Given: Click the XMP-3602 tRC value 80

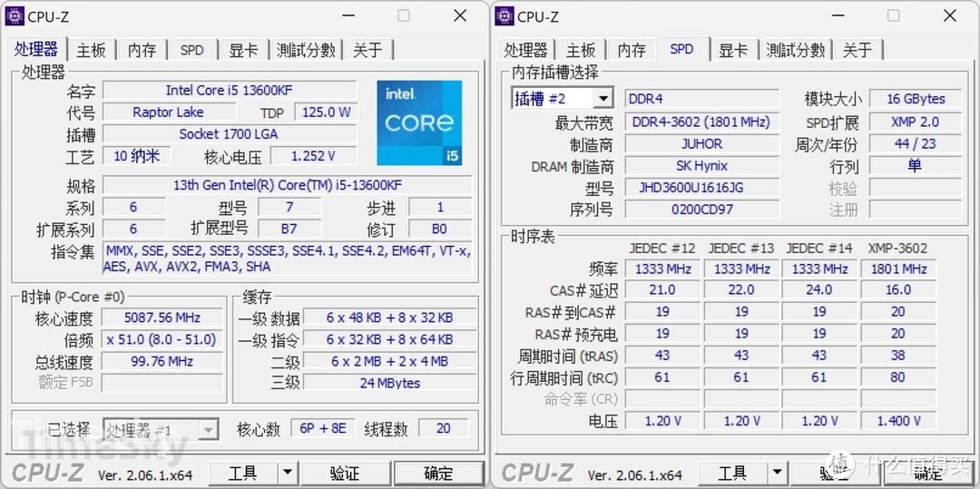Looking at the screenshot, I should point(898,377).
